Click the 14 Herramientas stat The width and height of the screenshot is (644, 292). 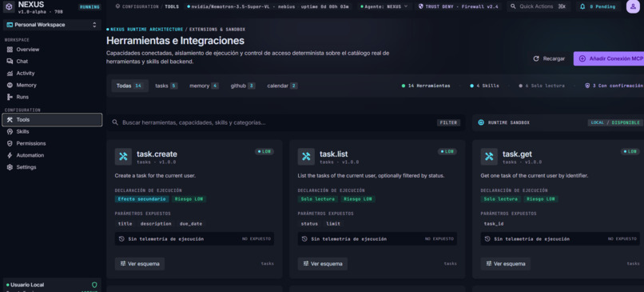(426, 86)
